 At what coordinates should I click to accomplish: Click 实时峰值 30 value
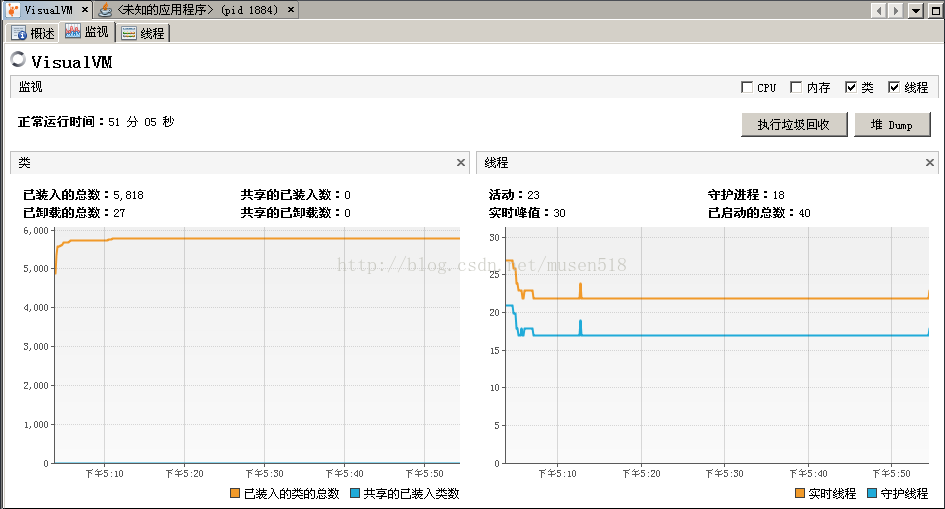559,213
